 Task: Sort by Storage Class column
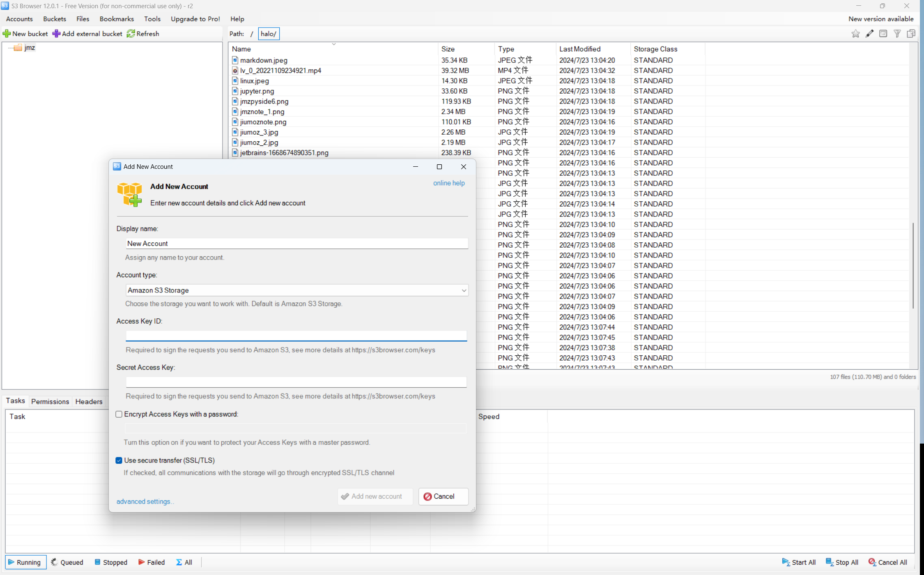point(668,49)
